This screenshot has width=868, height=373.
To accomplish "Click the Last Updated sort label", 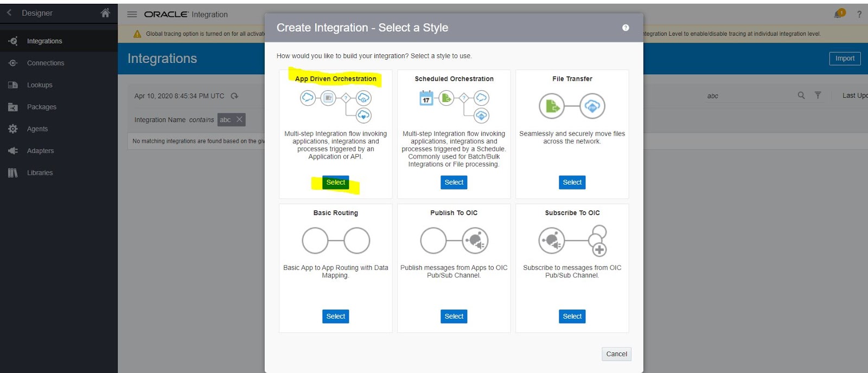I will 855,96.
